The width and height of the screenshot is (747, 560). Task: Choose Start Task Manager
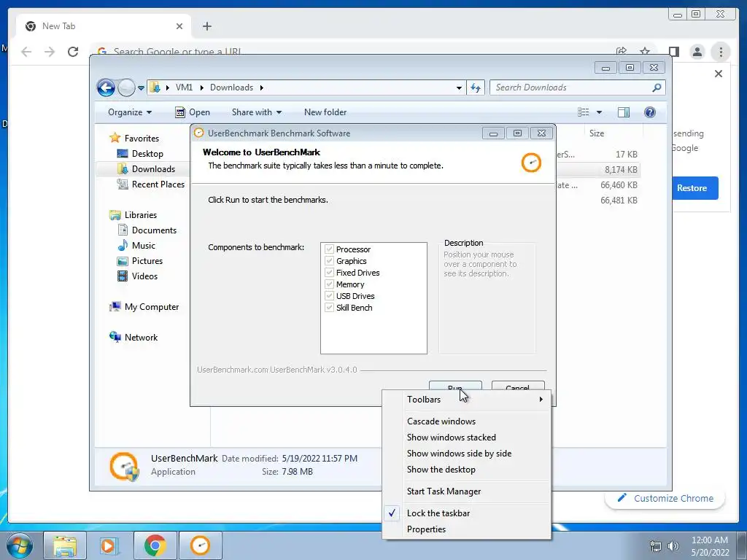tap(467, 491)
